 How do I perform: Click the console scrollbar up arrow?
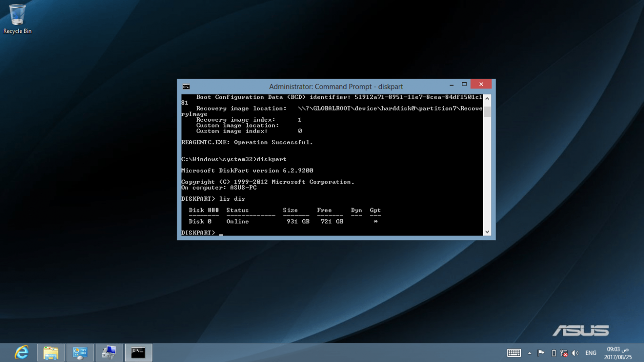tap(487, 98)
